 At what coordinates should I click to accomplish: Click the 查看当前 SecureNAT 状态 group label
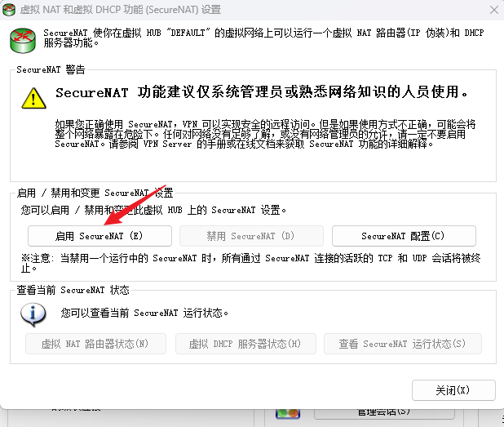(x=73, y=290)
